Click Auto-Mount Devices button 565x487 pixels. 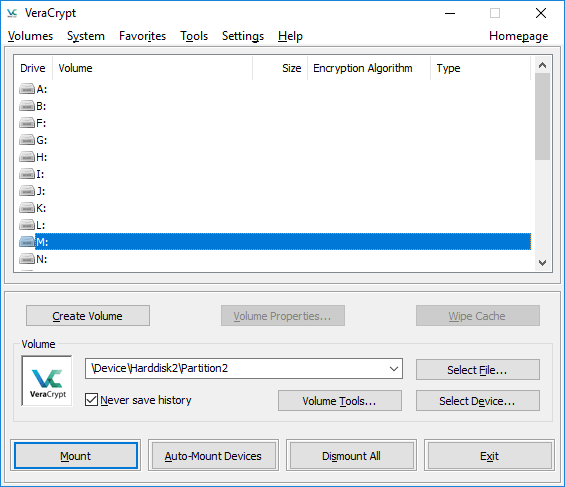213,456
